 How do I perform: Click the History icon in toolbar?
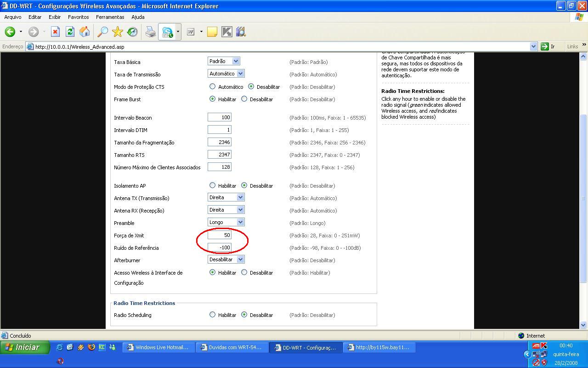(x=132, y=32)
